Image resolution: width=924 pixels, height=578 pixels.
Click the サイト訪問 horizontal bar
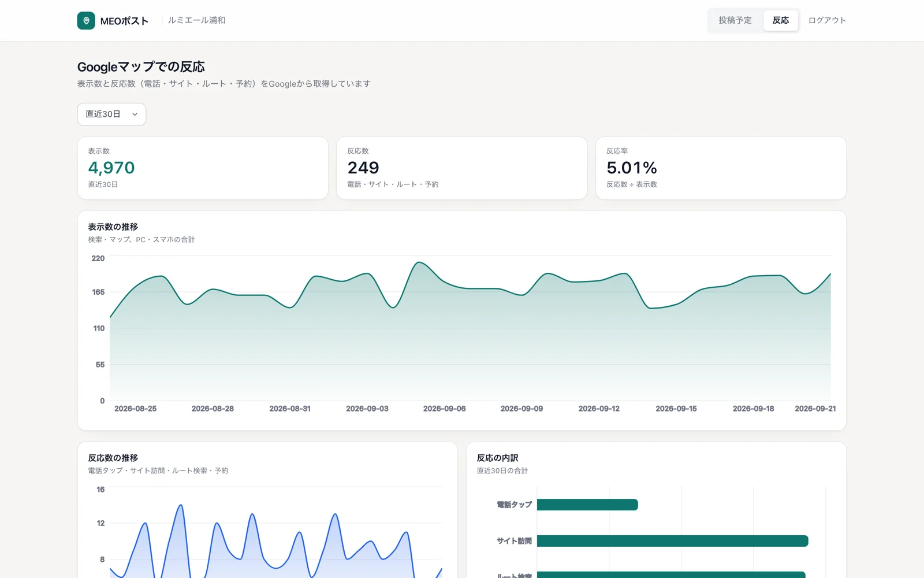(672, 541)
